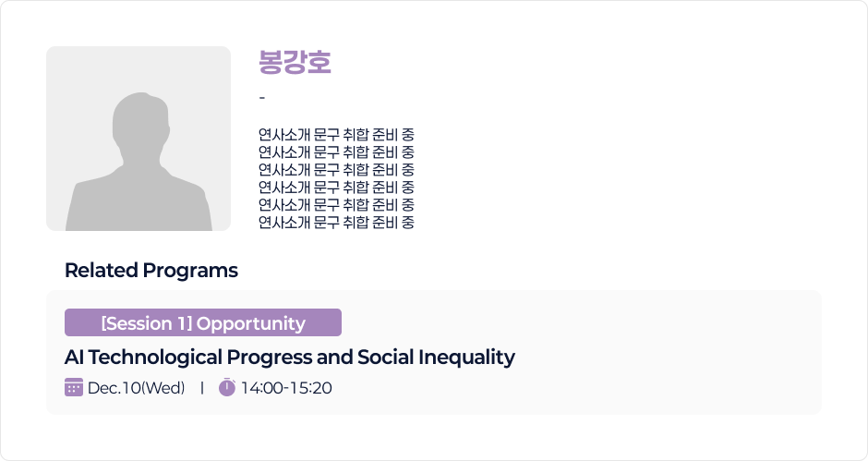Click the first 연사소개 문구 취합 준비 중 line
868x461 pixels.
[x=336, y=134]
